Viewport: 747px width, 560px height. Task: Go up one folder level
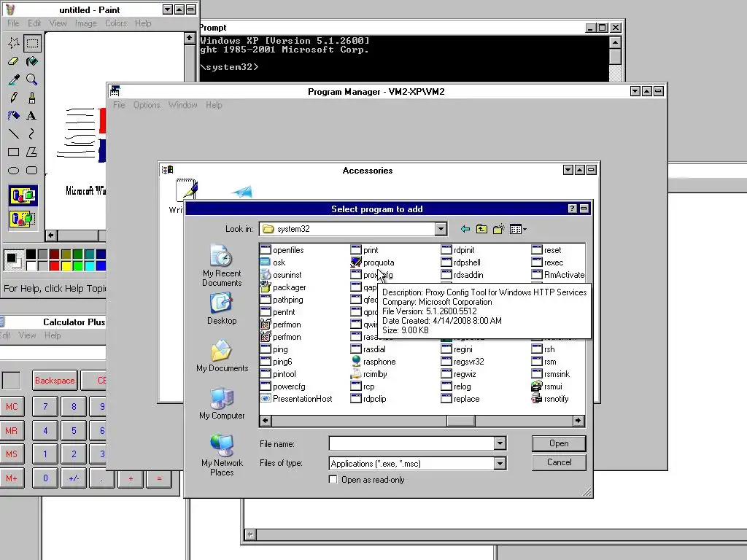pos(481,229)
